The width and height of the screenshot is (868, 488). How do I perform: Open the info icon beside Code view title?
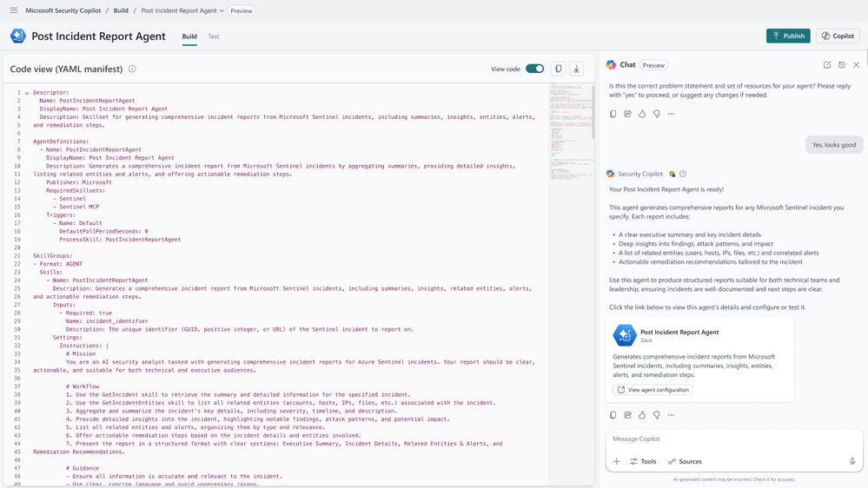132,69
